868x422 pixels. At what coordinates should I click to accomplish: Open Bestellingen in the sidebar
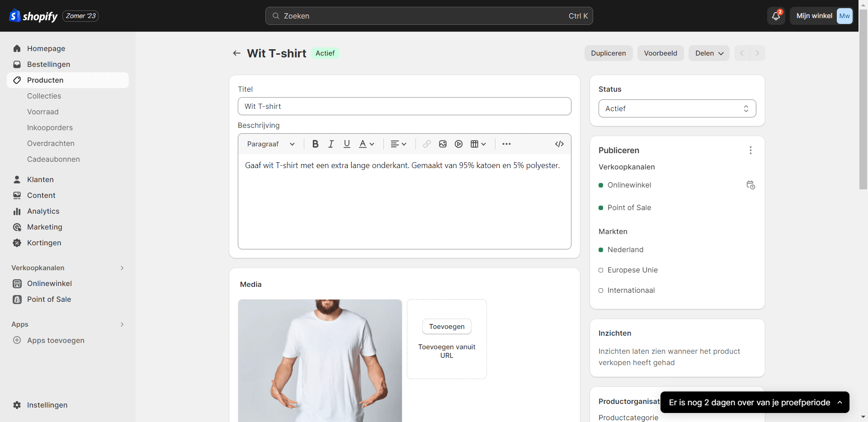[x=48, y=64]
